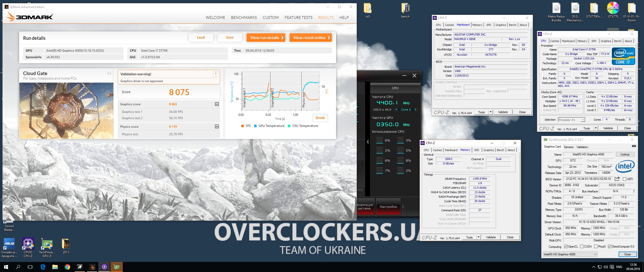Toggle PhysX checkbox in GPU-Z

[596, 247]
